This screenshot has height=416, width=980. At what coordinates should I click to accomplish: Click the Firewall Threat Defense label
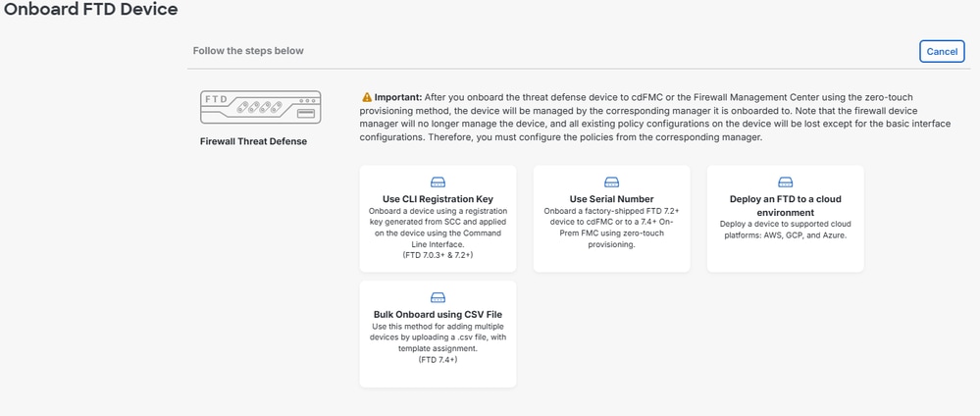[x=253, y=141]
